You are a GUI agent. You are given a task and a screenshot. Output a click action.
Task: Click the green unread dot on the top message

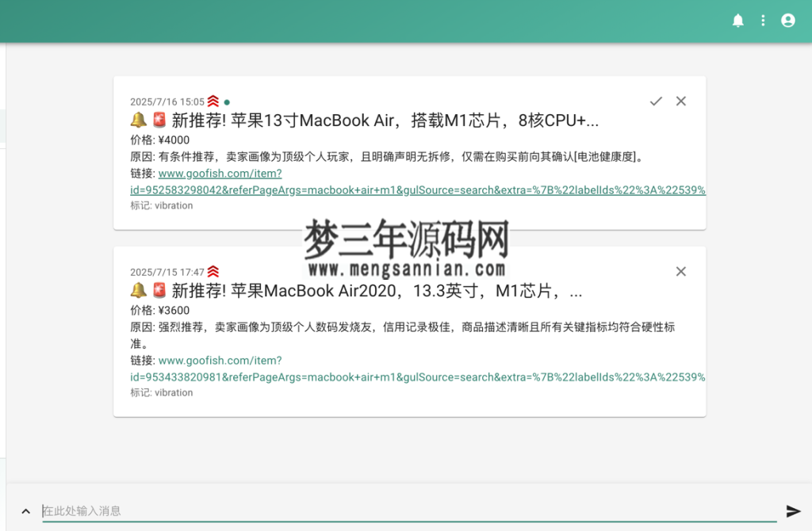pos(227,101)
